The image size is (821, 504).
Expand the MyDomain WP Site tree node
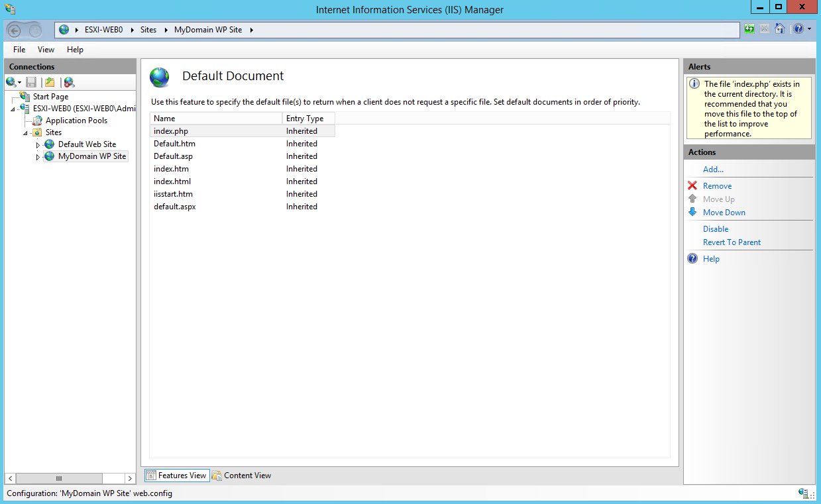coord(38,157)
